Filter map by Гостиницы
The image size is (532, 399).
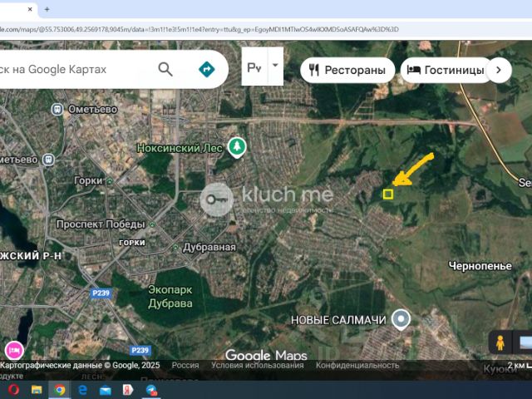coord(446,70)
